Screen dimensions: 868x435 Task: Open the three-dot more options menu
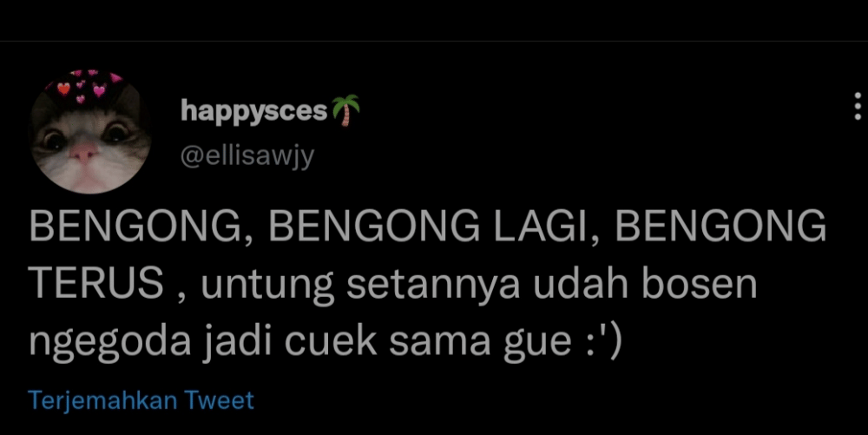coord(858,106)
